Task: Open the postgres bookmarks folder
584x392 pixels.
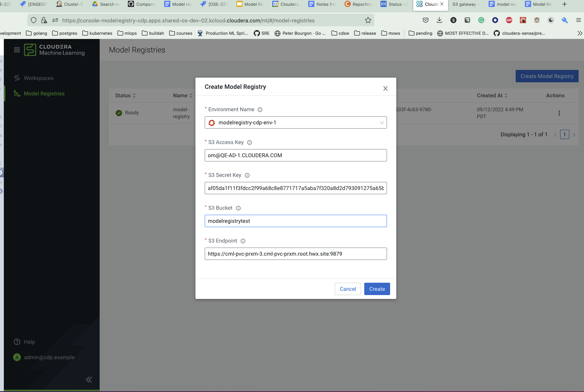Action: click(65, 33)
